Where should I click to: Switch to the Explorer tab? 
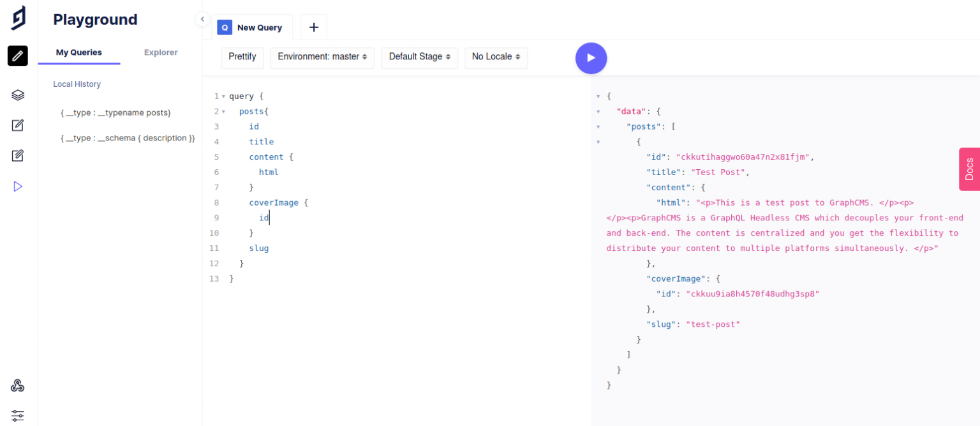click(x=160, y=52)
